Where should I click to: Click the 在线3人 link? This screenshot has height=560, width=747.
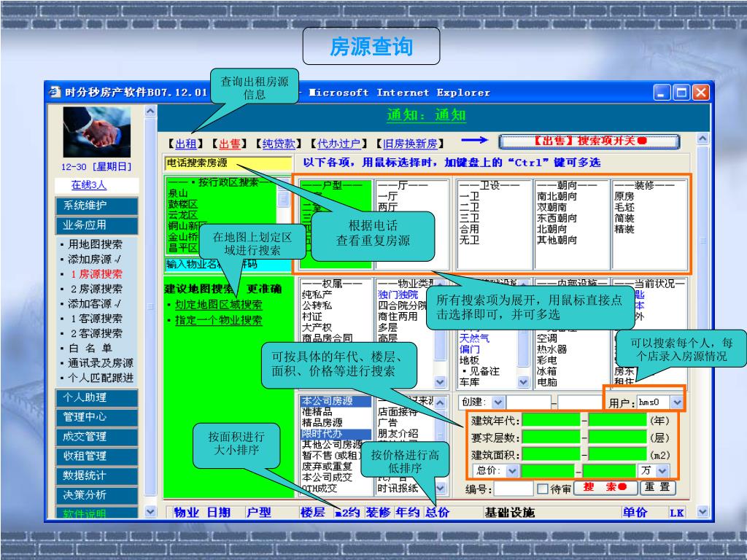click(x=89, y=184)
